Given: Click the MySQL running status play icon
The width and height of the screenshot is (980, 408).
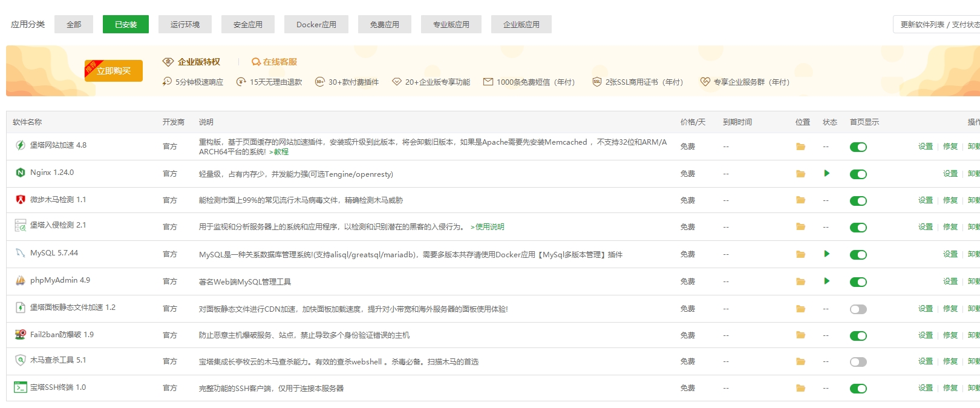Looking at the screenshot, I should [826, 254].
